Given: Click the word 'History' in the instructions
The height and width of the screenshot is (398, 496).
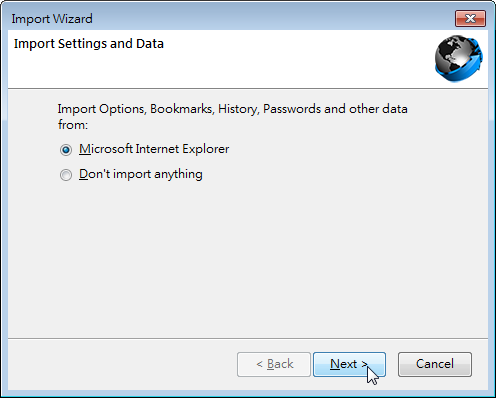Looking at the screenshot, I should [238, 109].
